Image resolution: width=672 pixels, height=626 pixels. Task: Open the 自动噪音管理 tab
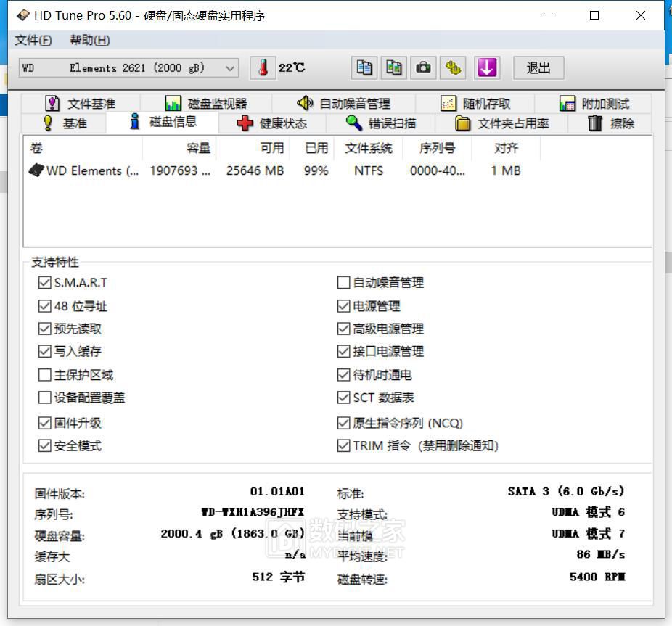tap(344, 104)
